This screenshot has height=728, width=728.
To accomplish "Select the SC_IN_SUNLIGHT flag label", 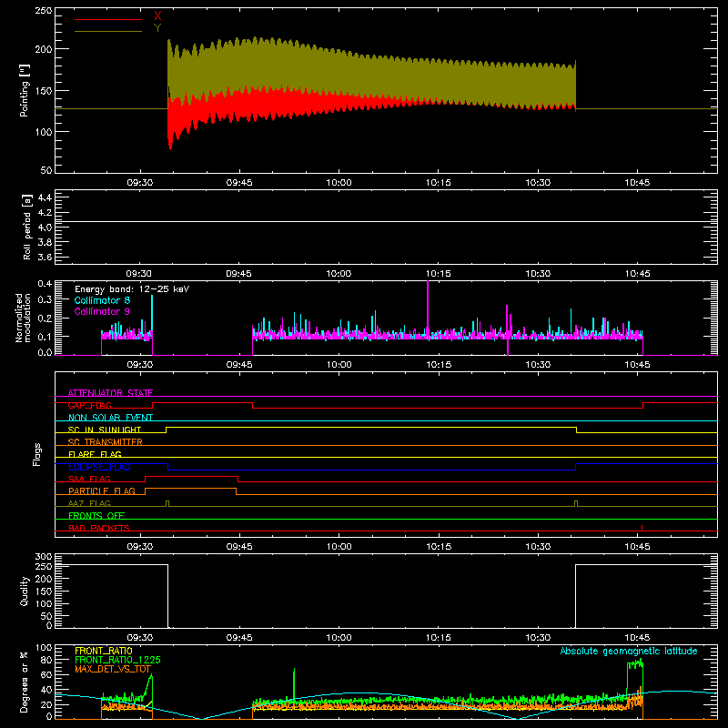I will [105, 430].
